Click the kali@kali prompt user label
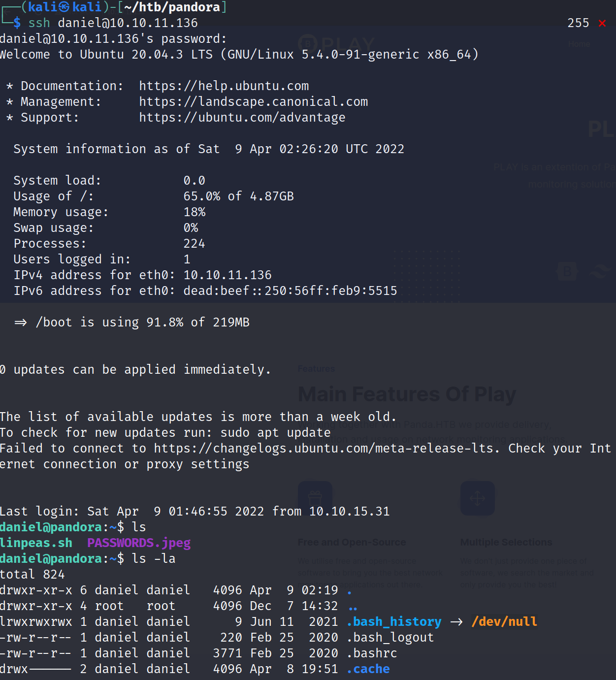Image resolution: width=616 pixels, height=680 pixels. click(65, 7)
